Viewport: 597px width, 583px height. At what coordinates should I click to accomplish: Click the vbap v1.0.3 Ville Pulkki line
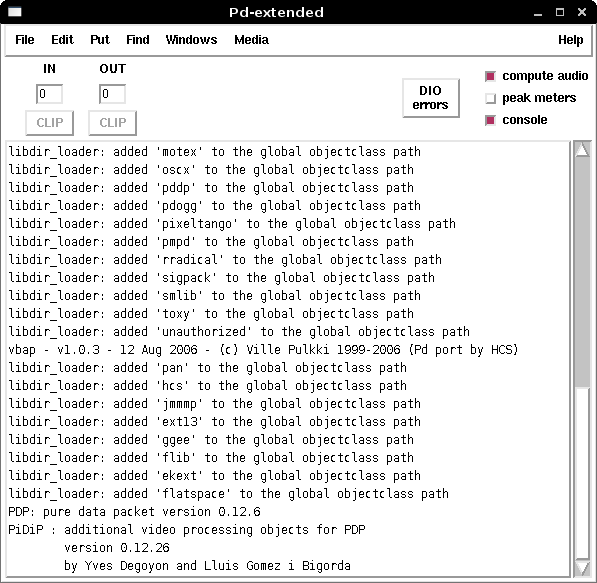point(263,350)
